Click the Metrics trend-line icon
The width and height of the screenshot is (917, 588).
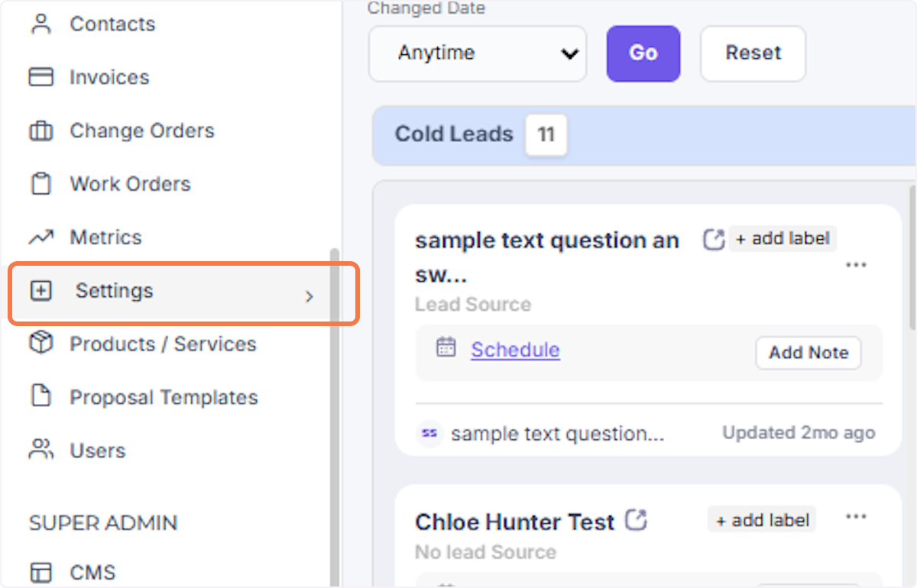click(x=41, y=237)
